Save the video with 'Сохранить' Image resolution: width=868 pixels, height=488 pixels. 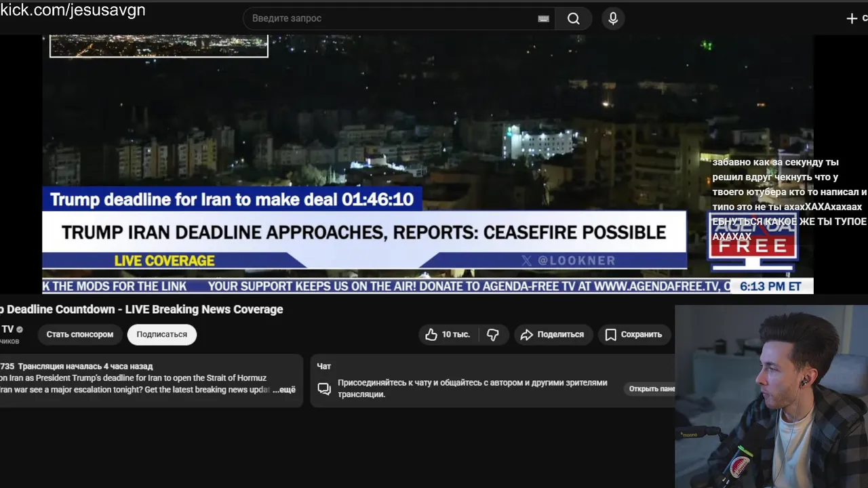pos(634,335)
